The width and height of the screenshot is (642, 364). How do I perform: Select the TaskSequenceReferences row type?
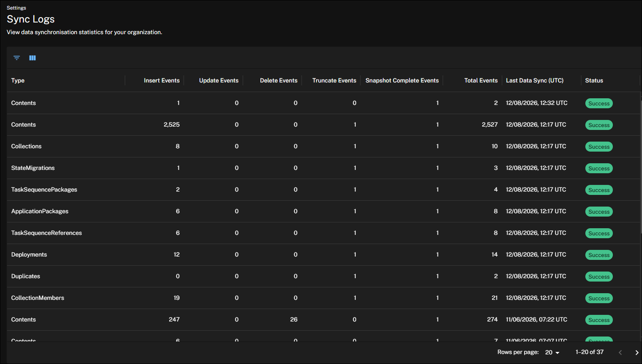click(x=47, y=233)
